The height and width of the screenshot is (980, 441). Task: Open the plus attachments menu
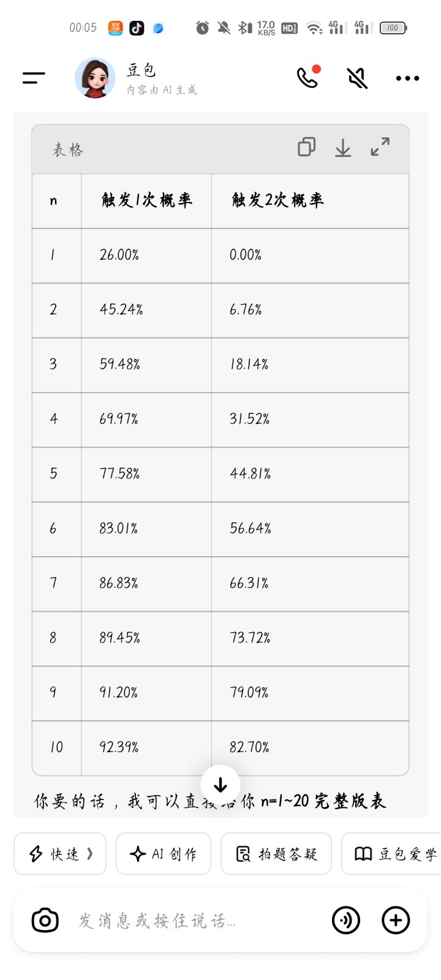pyautogui.click(x=396, y=920)
